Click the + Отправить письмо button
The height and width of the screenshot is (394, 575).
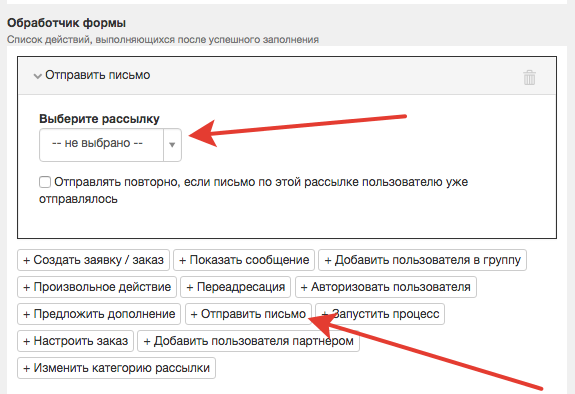pyautogui.click(x=248, y=314)
